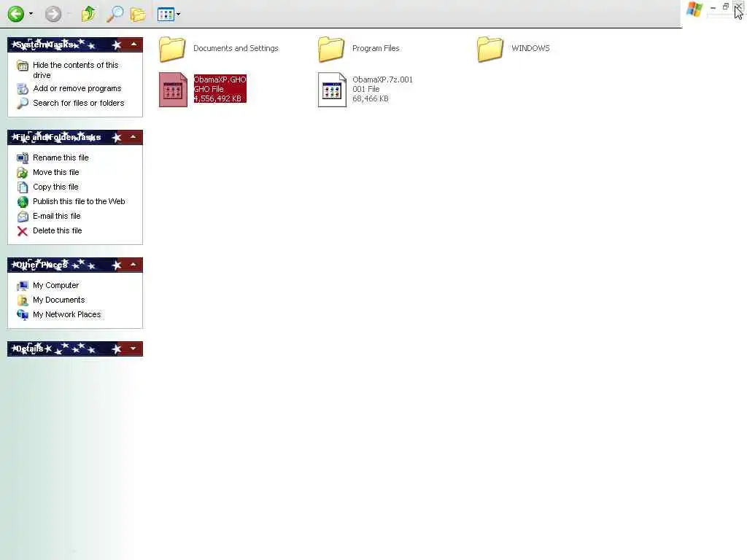This screenshot has height=560, width=747.
Task: Open the Search magnifier tool
Action: (x=115, y=14)
